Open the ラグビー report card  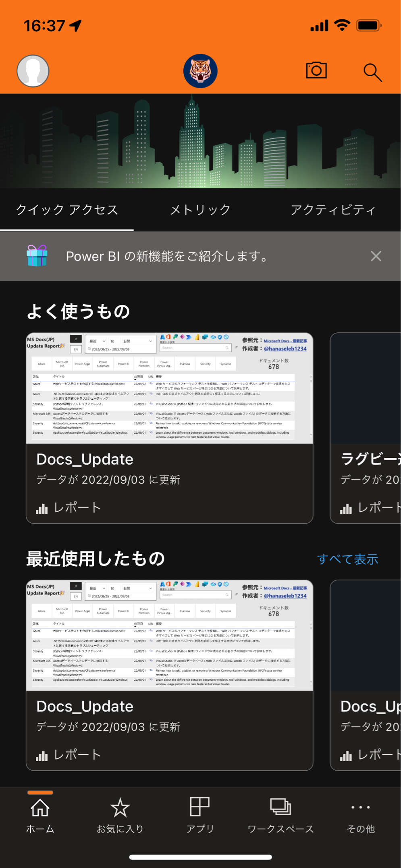point(365,428)
